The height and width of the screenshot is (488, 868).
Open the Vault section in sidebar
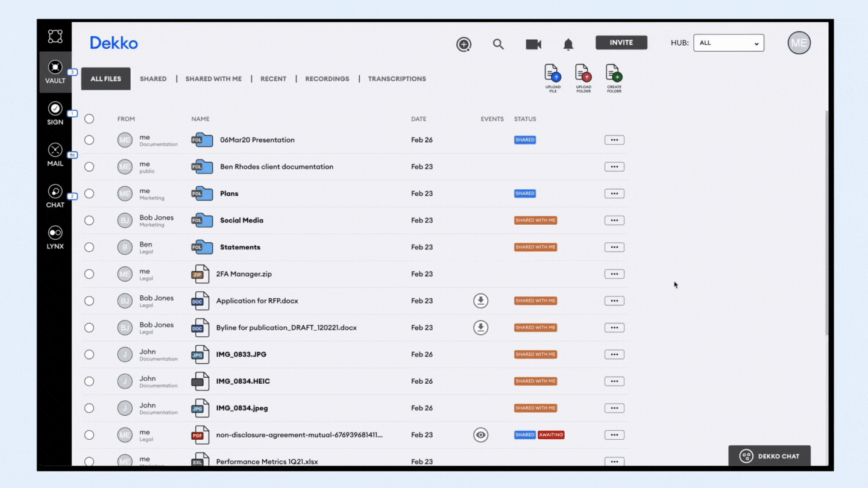pyautogui.click(x=55, y=72)
